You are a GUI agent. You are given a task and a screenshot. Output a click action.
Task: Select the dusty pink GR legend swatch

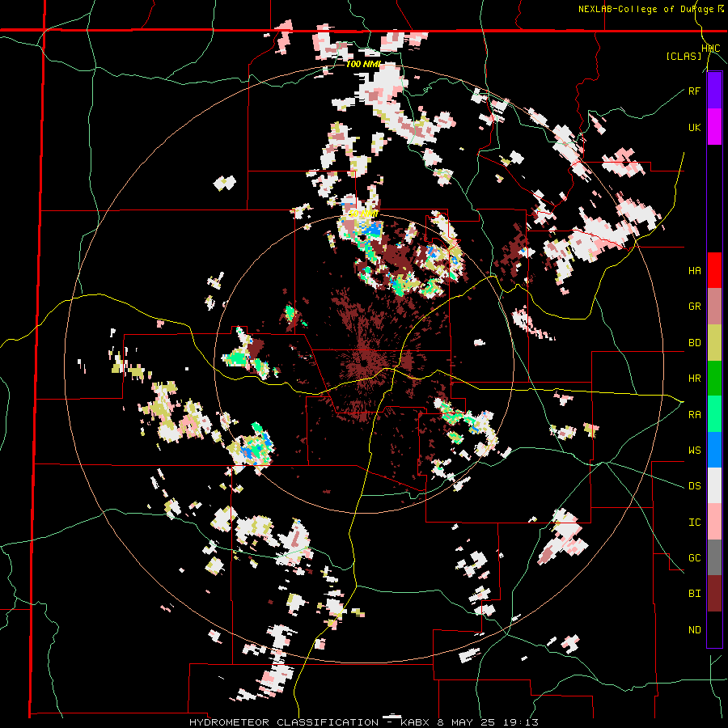(x=714, y=307)
